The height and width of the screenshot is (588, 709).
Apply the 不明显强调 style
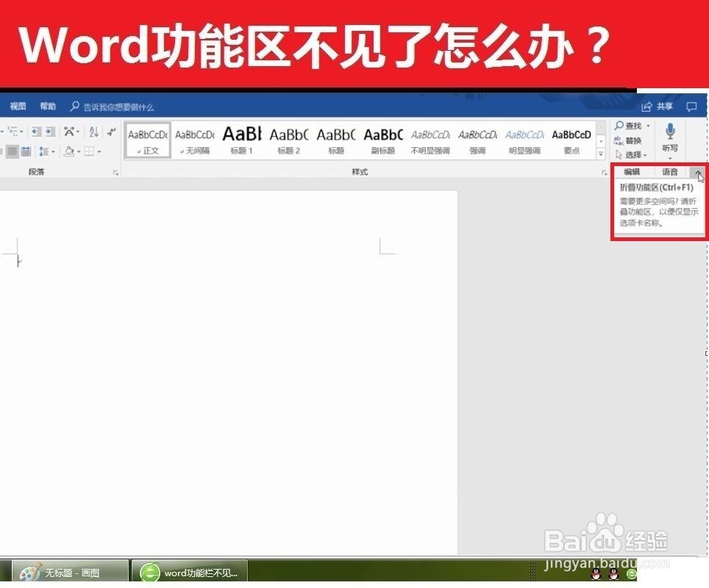pyautogui.click(x=430, y=140)
